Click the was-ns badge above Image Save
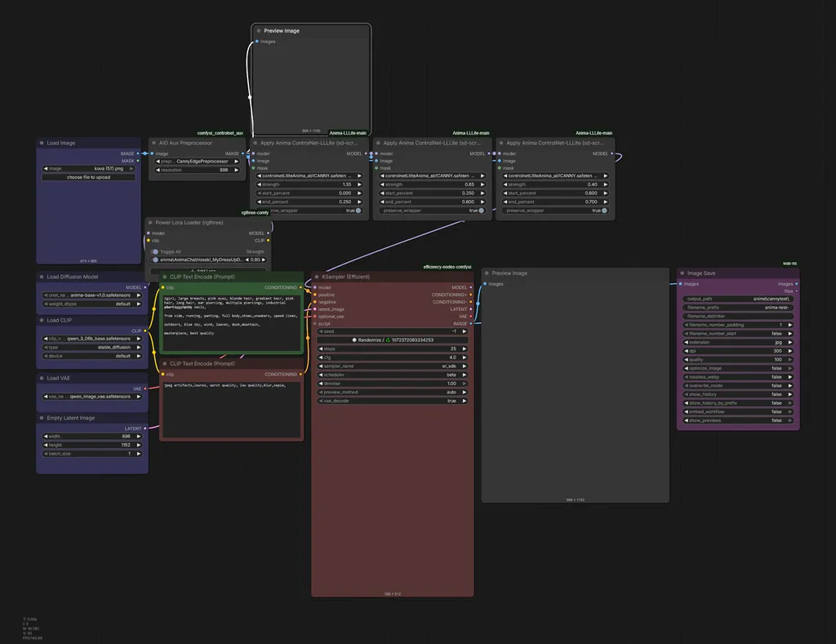This screenshot has height=644, width=836. click(x=789, y=264)
